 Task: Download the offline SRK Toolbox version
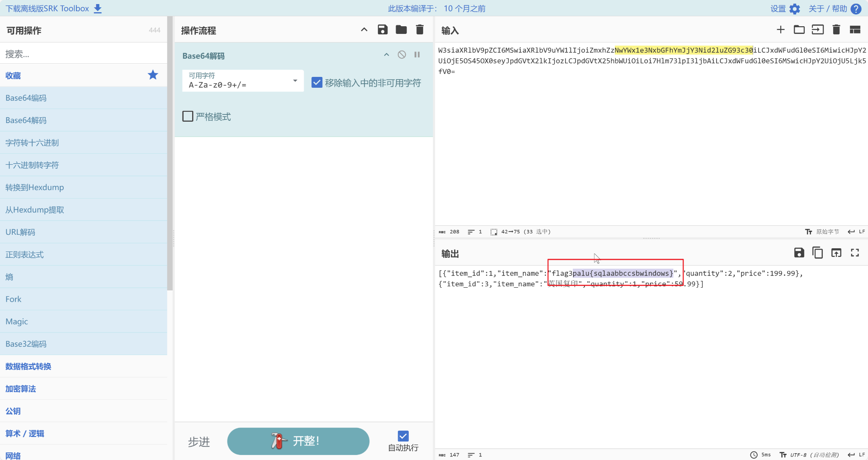tap(54, 9)
